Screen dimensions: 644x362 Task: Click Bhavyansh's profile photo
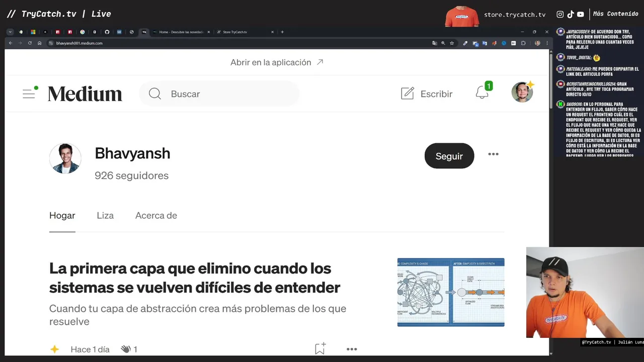click(x=65, y=158)
